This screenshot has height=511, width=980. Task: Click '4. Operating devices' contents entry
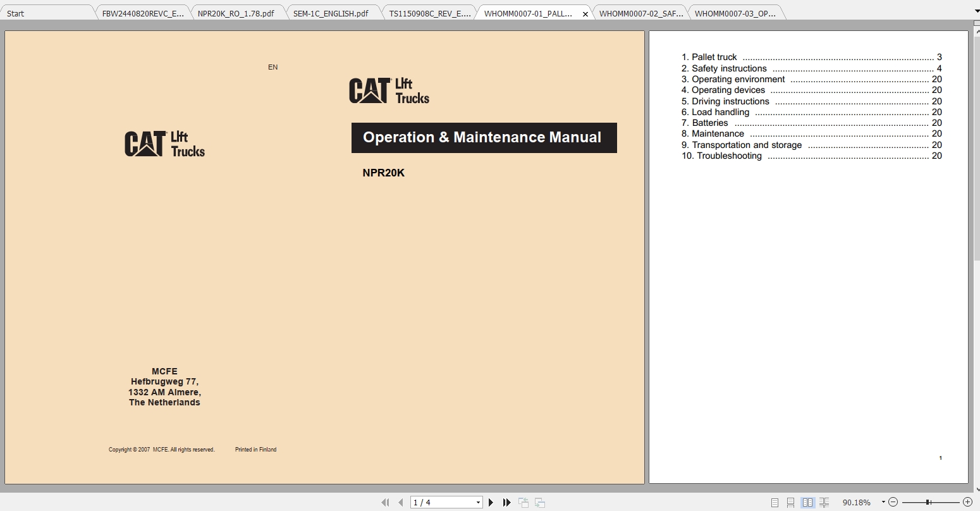811,90
